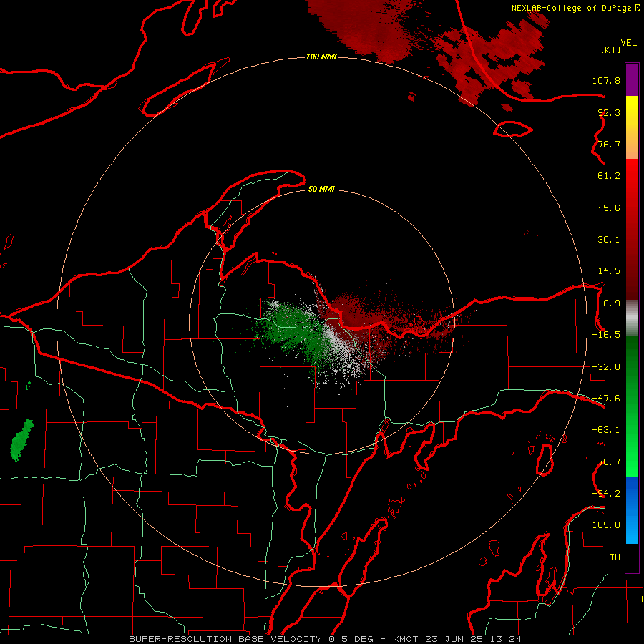Click the SUPER-RESOLUTION BASE VELOCITY caption text
The width and height of the screenshot is (644, 644).
226,639
